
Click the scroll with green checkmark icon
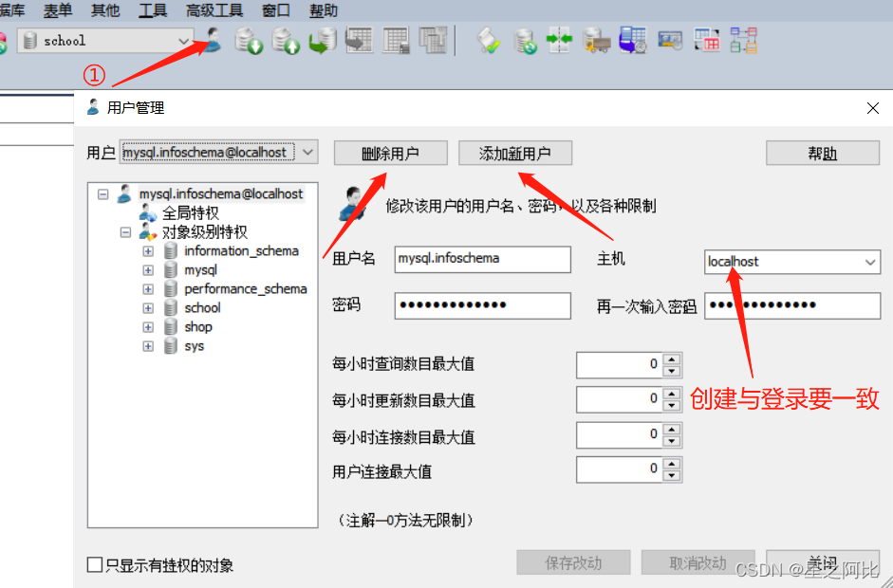[489, 41]
